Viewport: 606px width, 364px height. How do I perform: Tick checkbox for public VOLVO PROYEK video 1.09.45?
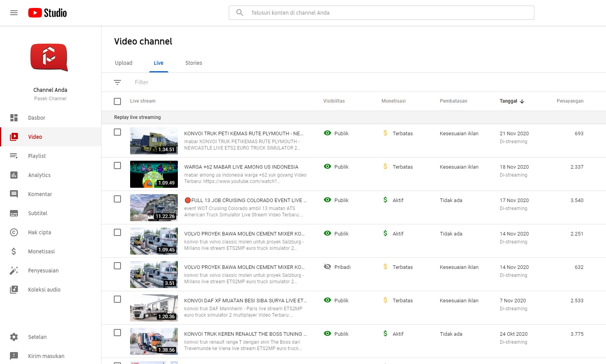(x=117, y=232)
